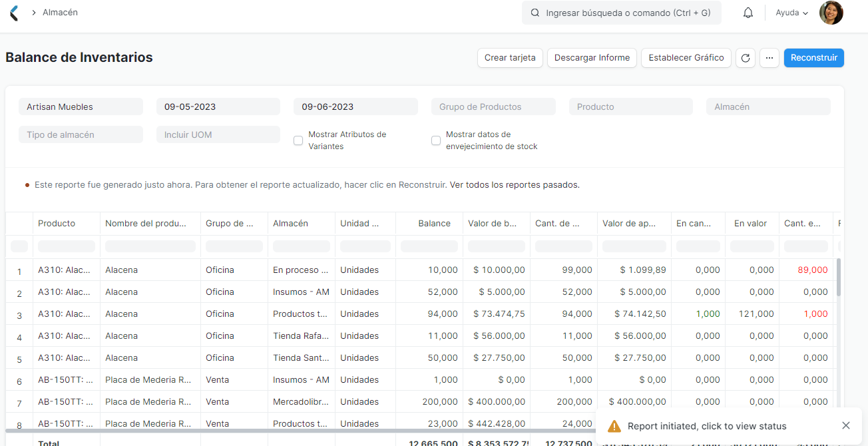Click the warning icon in notification
Viewport: 868px width, 446px height.
pyautogui.click(x=614, y=426)
